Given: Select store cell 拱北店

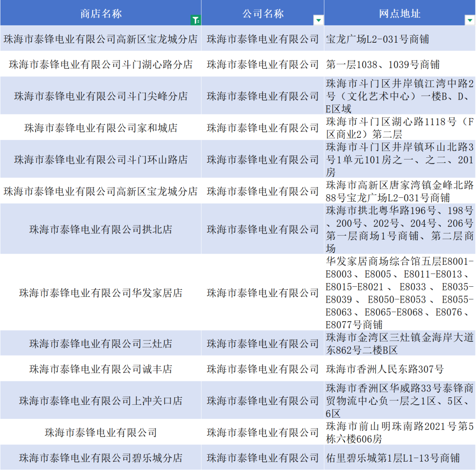Looking at the screenshot, I should 101,229.
